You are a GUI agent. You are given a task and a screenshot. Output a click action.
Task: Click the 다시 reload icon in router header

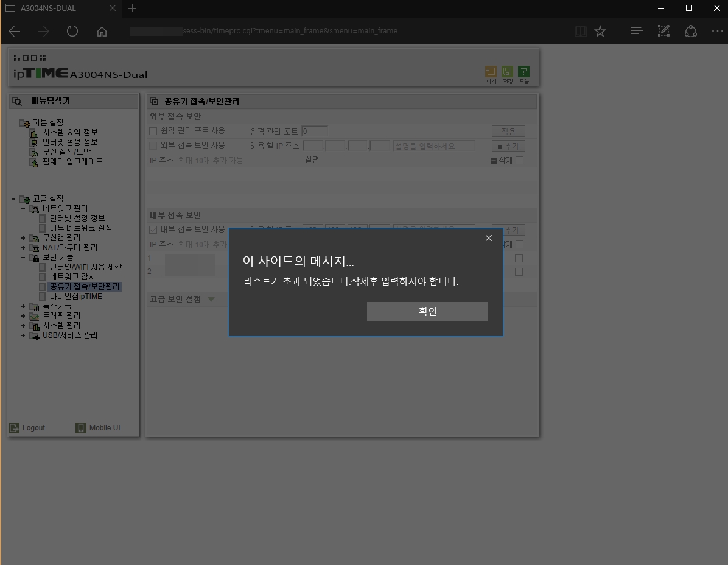tap(491, 74)
